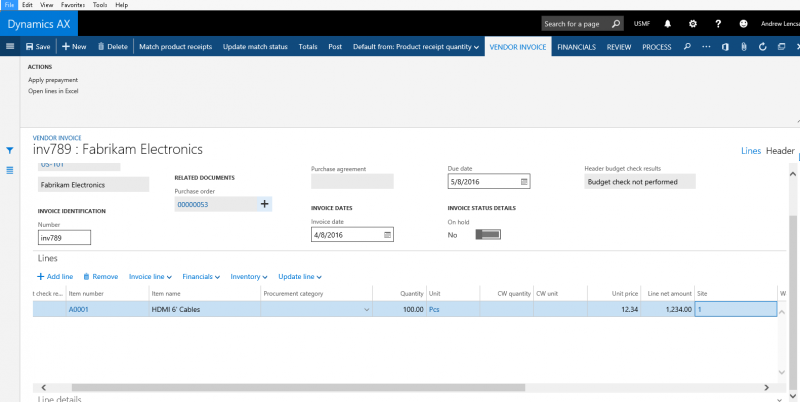Toggle the On hold switch

coord(488,235)
